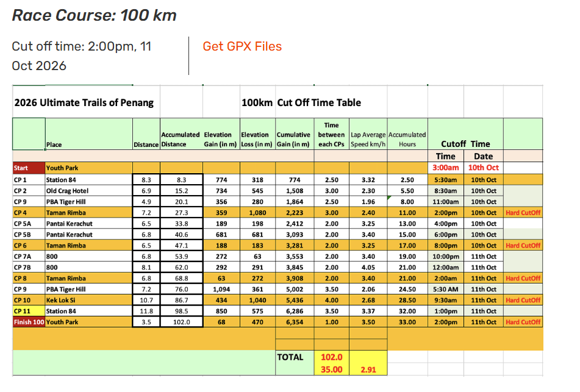This screenshot has height=392, width=580.
Task: Select the yellow 2.91 average speed cell
Action: point(368,369)
